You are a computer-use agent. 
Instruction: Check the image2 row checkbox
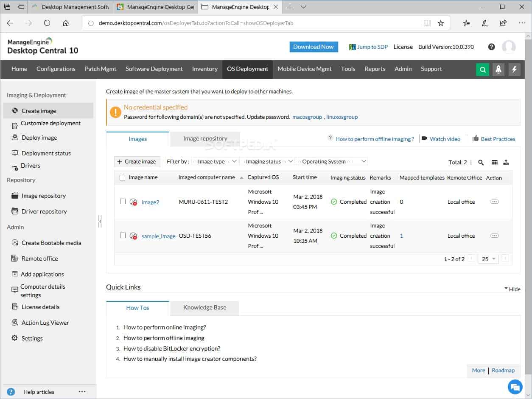[x=123, y=202]
